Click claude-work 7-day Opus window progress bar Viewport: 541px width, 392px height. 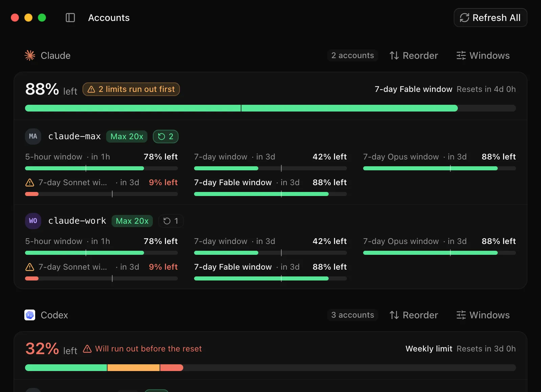(x=440, y=253)
